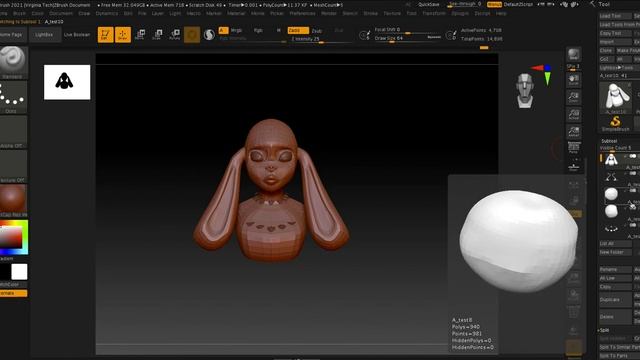Open the Texture Off selector

tap(13, 167)
